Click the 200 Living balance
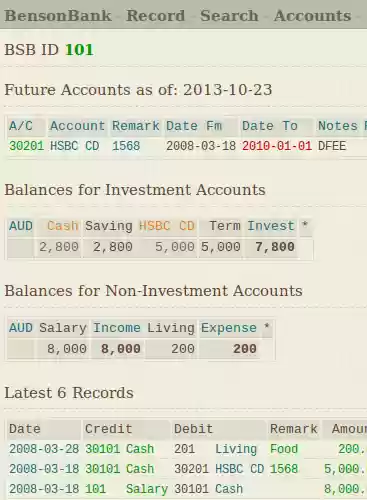367x500 pixels. click(x=183, y=349)
